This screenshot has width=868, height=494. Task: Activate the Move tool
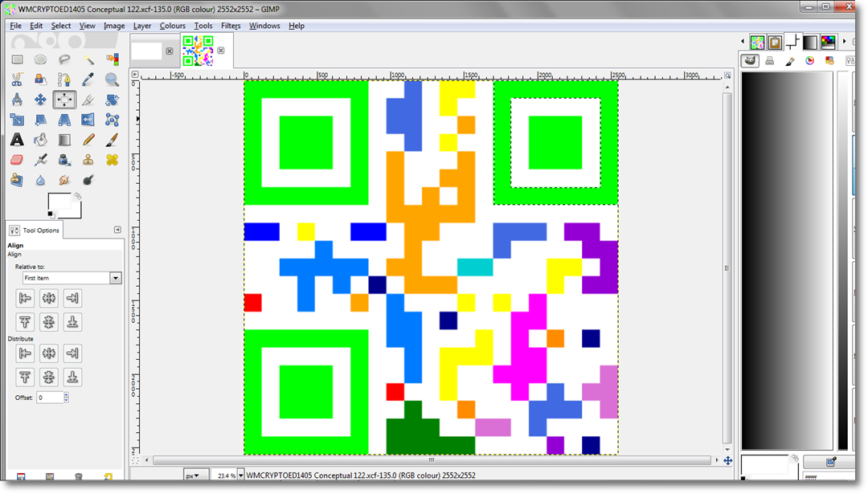point(40,100)
